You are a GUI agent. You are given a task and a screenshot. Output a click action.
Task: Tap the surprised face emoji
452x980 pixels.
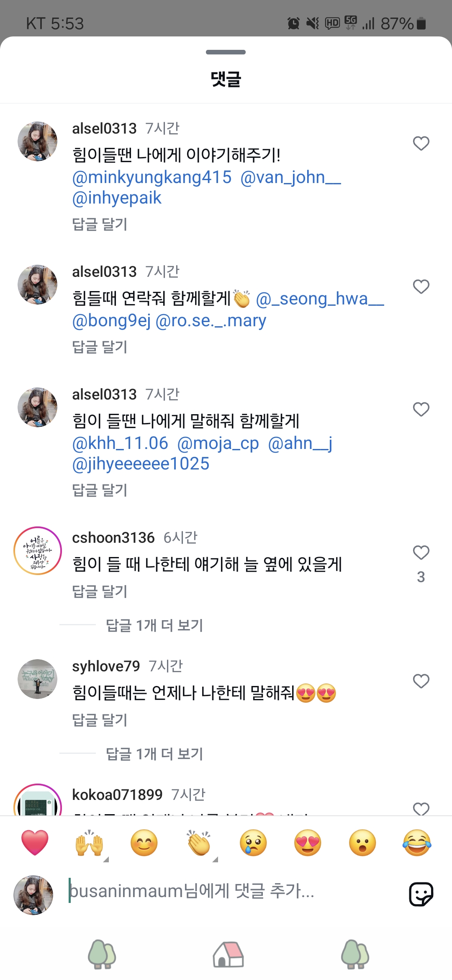tap(362, 843)
